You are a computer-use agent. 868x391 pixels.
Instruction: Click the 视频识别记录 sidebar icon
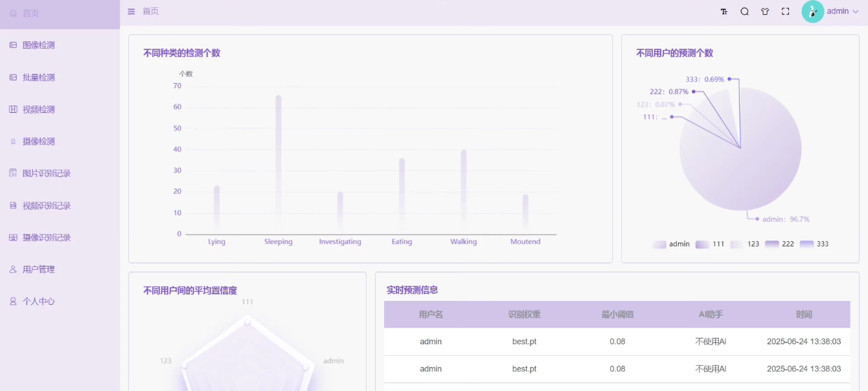click(13, 206)
